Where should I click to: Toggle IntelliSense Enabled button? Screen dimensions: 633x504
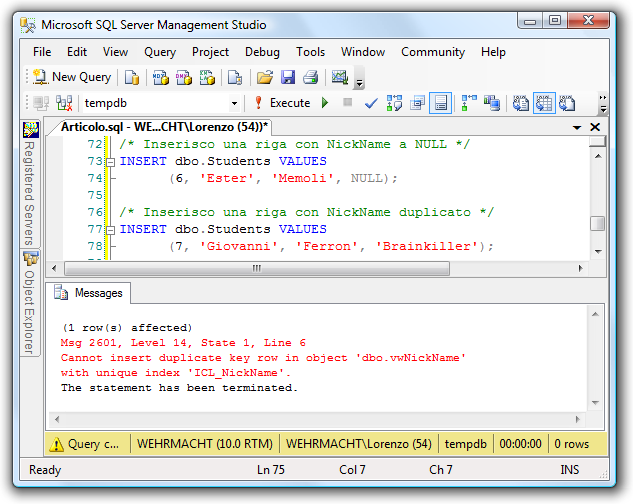click(440, 103)
